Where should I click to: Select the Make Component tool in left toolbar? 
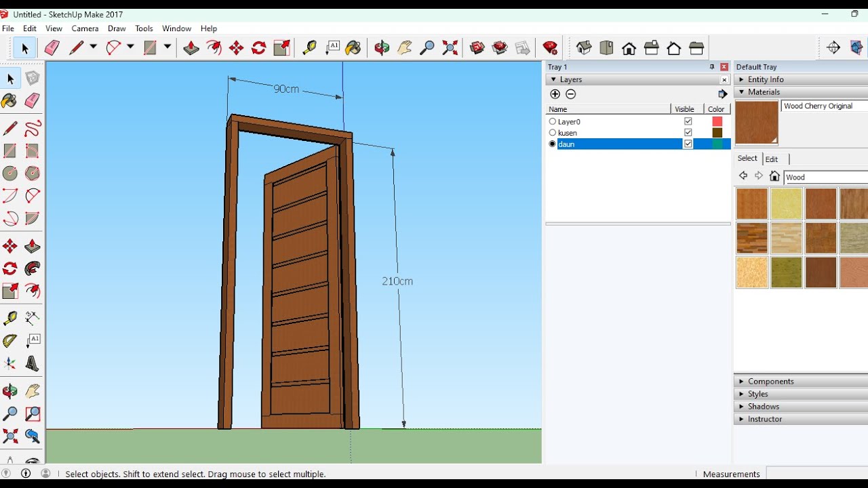[33, 79]
